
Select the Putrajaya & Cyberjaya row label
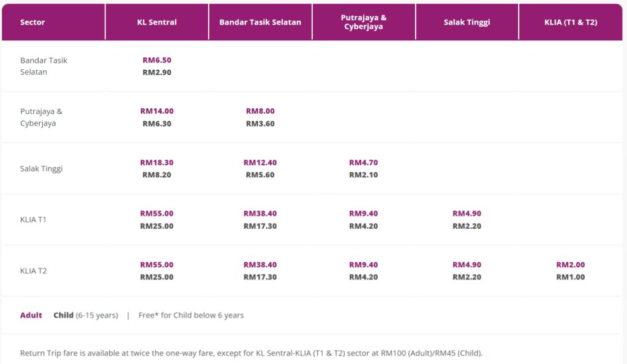[x=41, y=117]
